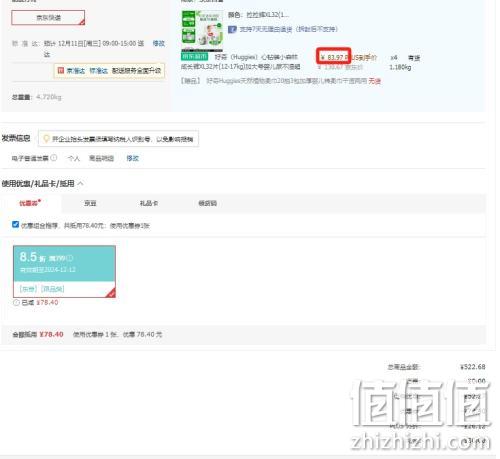This screenshot has width=500, height=459.
Task: Select the 京东快递 delivery method option
Action: click(48, 18)
